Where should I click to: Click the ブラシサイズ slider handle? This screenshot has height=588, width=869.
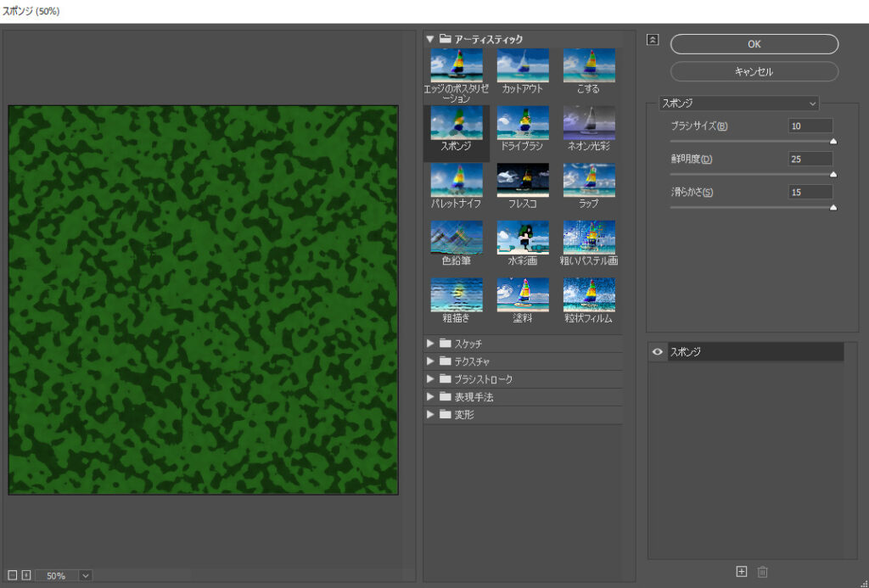(833, 142)
